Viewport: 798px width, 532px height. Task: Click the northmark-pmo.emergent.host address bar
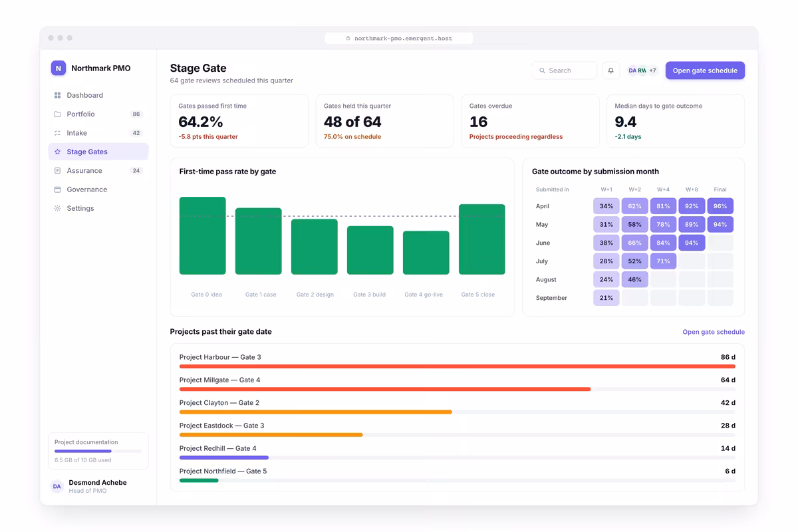(399, 39)
